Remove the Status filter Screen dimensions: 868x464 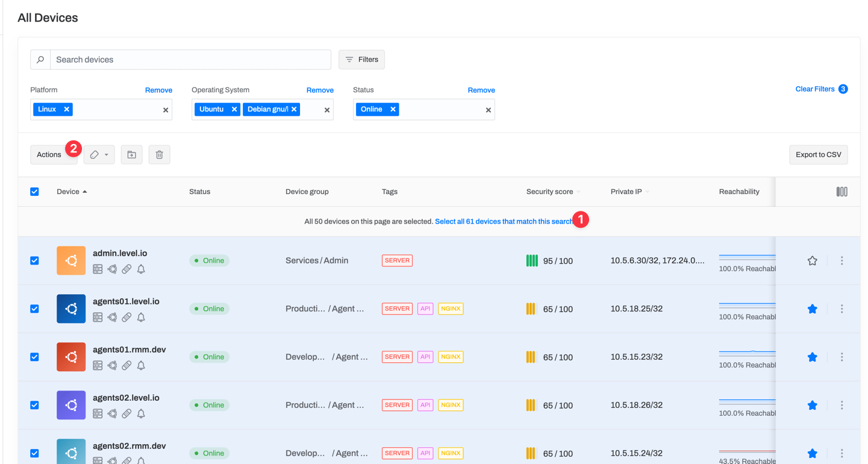[x=481, y=90]
